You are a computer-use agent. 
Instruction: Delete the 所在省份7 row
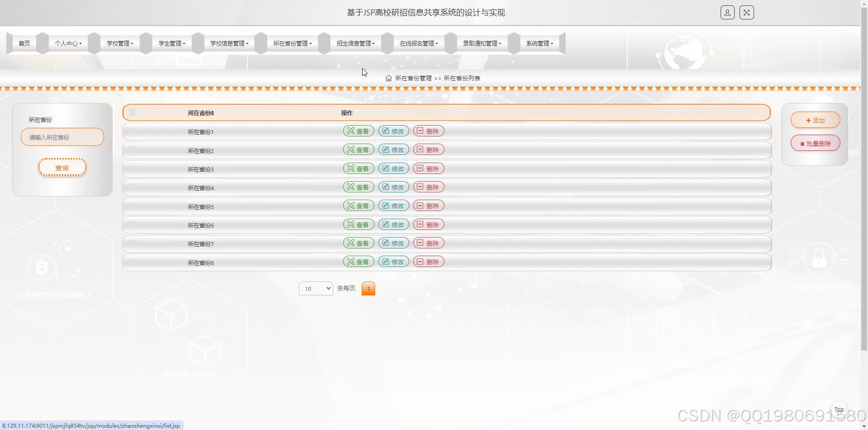coord(429,243)
